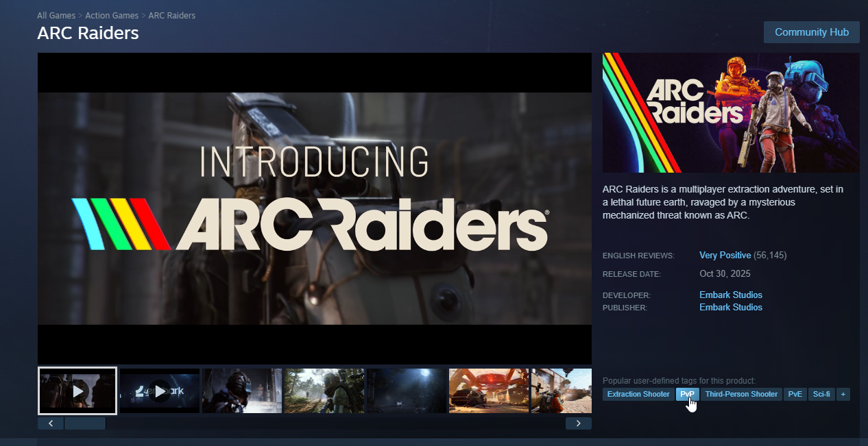The width and height of the screenshot is (868, 446).
Task: Click the release date Oct 30, 2025
Action: pyautogui.click(x=725, y=273)
